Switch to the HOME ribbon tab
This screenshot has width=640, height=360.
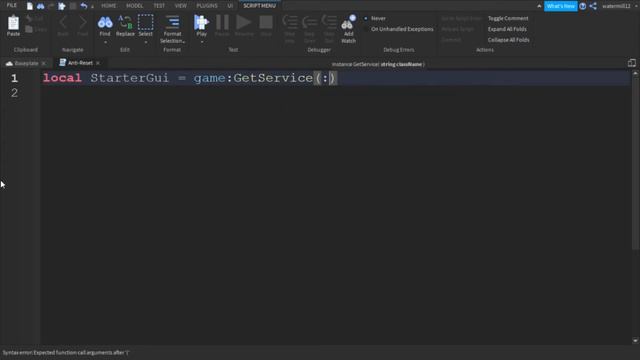pyautogui.click(x=109, y=6)
